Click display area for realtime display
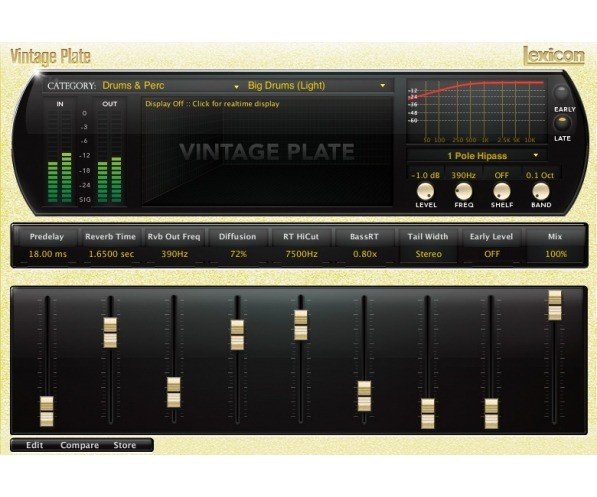Image resolution: width=597 pixels, height=497 pixels. pyautogui.click(x=268, y=152)
